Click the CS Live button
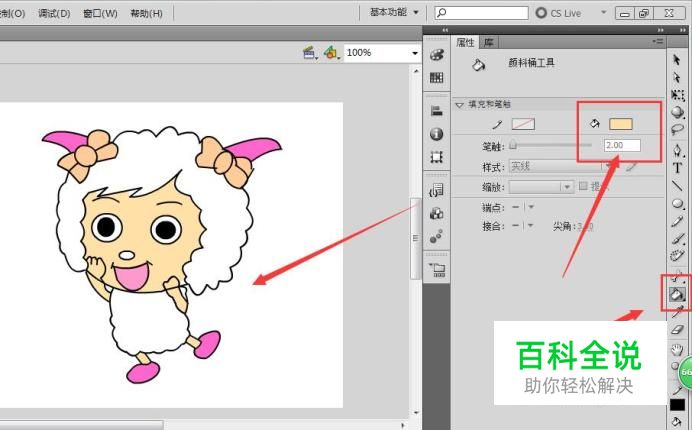The image size is (692, 430). (x=559, y=13)
